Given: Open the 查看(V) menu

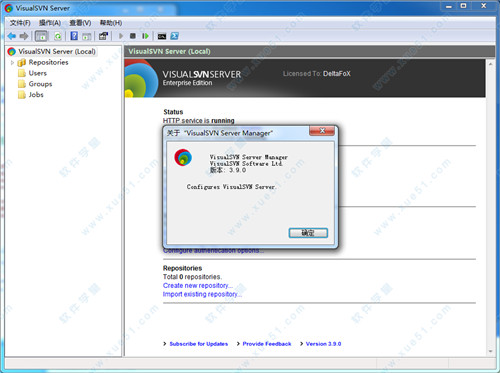Looking at the screenshot, I should tap(80, 23).
